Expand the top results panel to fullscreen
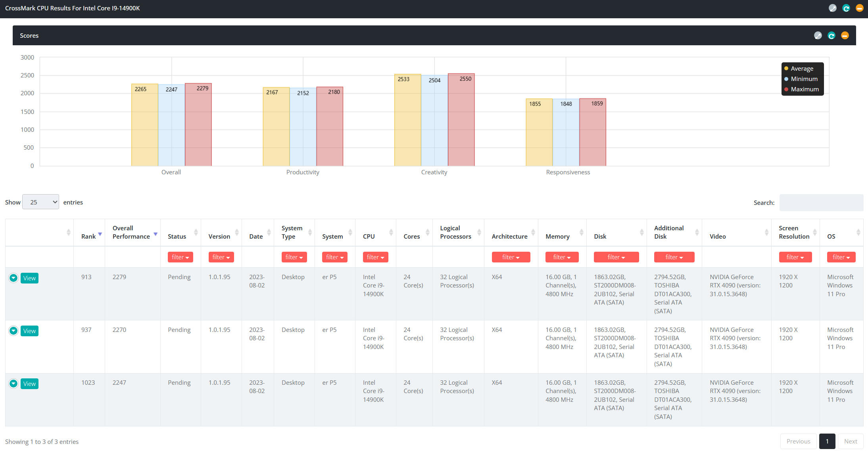This screenshot has width=868, height=455. 833,8
